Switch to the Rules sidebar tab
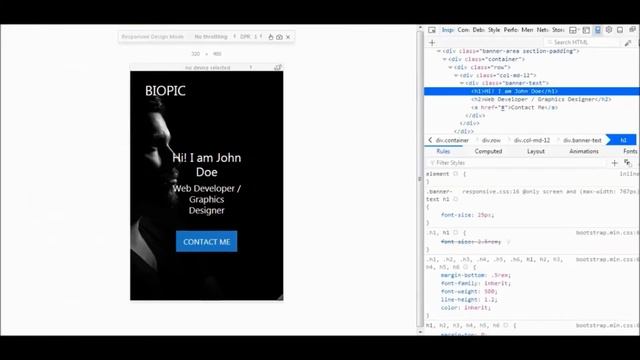The height and width of the screenshot is (360, 640). point(443,151)
